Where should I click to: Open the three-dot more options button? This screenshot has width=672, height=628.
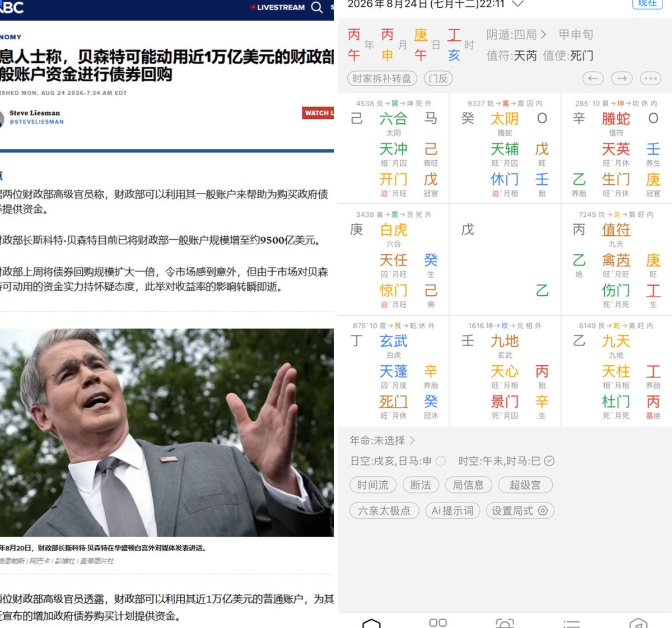point(650,79)
